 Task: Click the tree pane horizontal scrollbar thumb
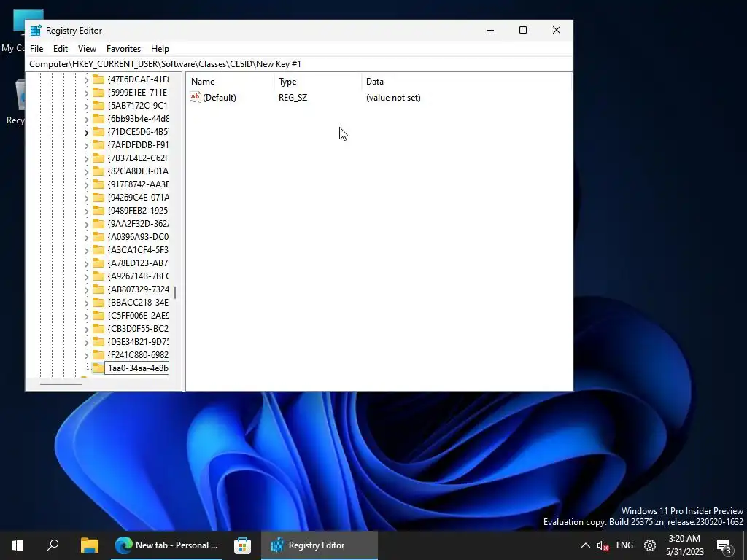[x=61, y=384]
